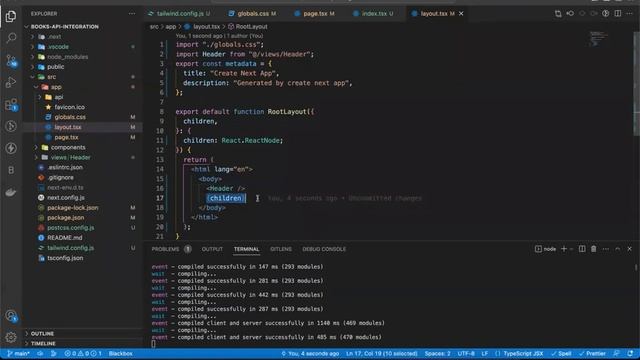Expand the Timeline section
This screenshot has width=640, height=360.
[x=43, y=343]
